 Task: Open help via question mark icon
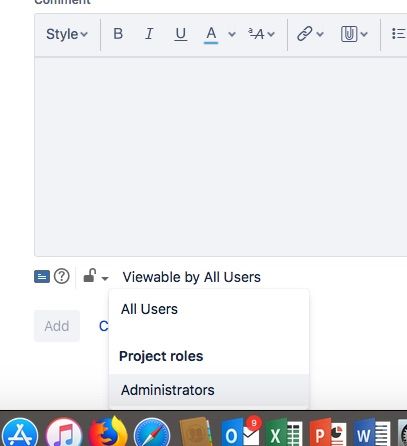point(62,276)
